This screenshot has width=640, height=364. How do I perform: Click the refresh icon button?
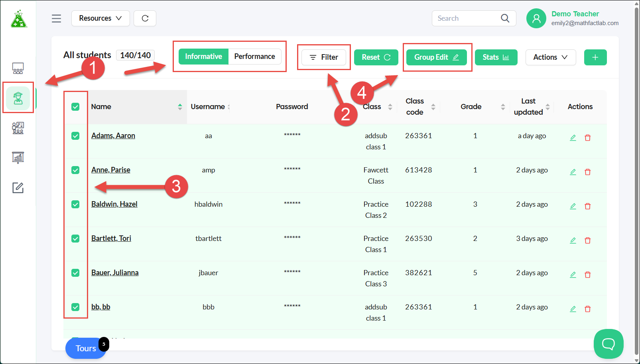(145, 18)
